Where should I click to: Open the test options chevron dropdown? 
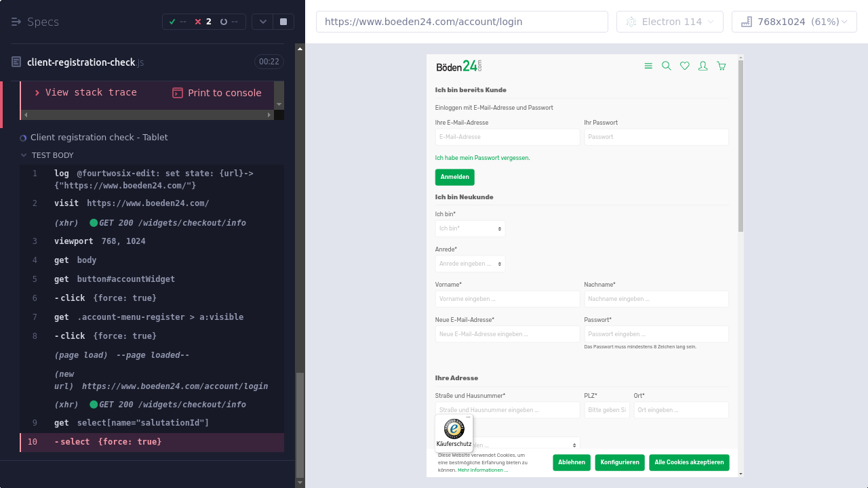[262, 22]
